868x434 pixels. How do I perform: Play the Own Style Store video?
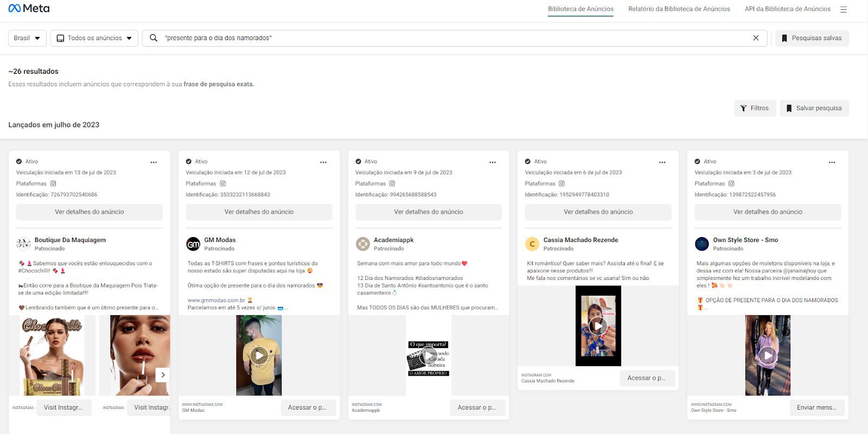point(768,356)
